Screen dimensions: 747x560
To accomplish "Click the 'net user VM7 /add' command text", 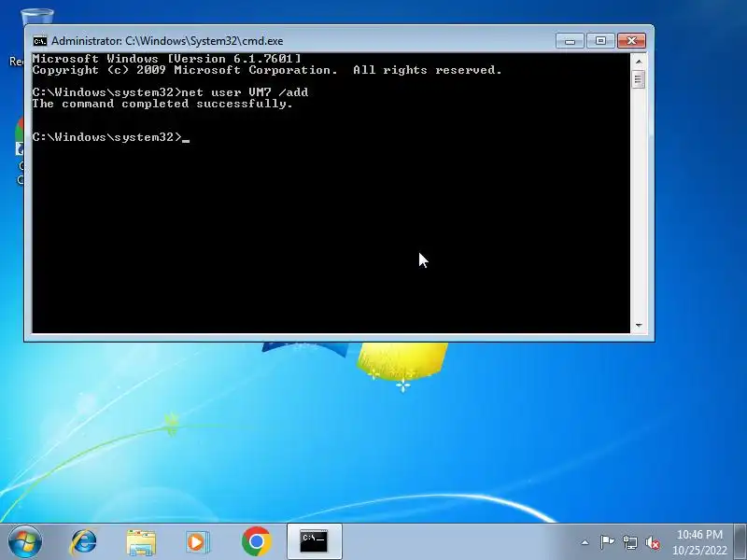I will tap(245, 92).
